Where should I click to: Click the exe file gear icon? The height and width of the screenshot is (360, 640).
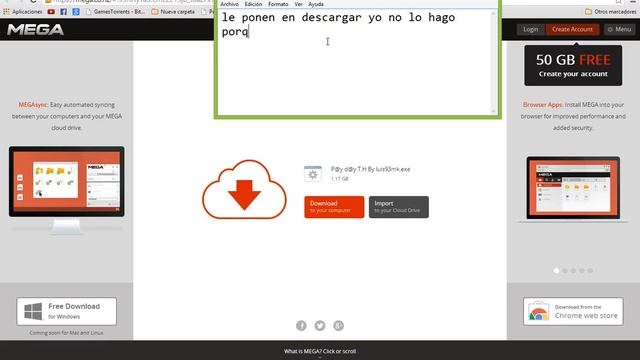click(313, 173)
